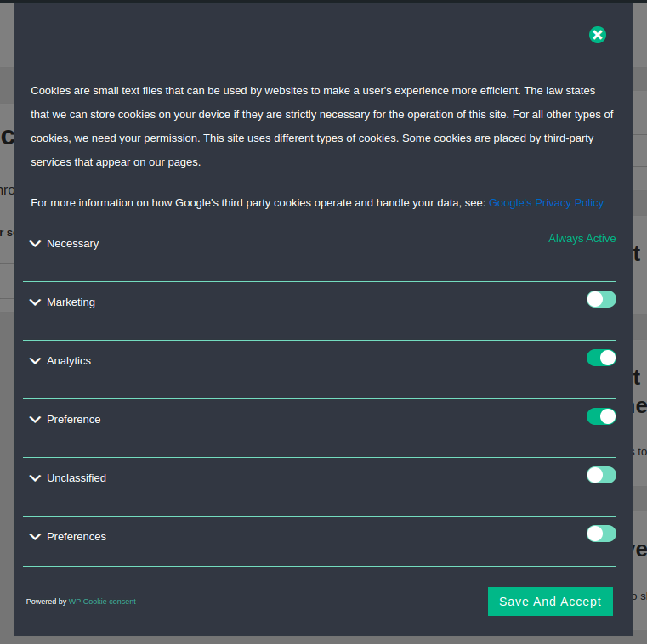The image size is (647, 644).
Task: Open Google's Privacy Policy link
Action: tap(546, 203)
